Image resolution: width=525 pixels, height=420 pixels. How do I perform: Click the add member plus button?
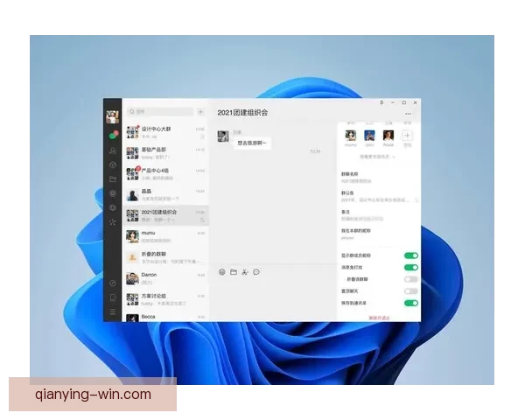click(x=407, y=136)
